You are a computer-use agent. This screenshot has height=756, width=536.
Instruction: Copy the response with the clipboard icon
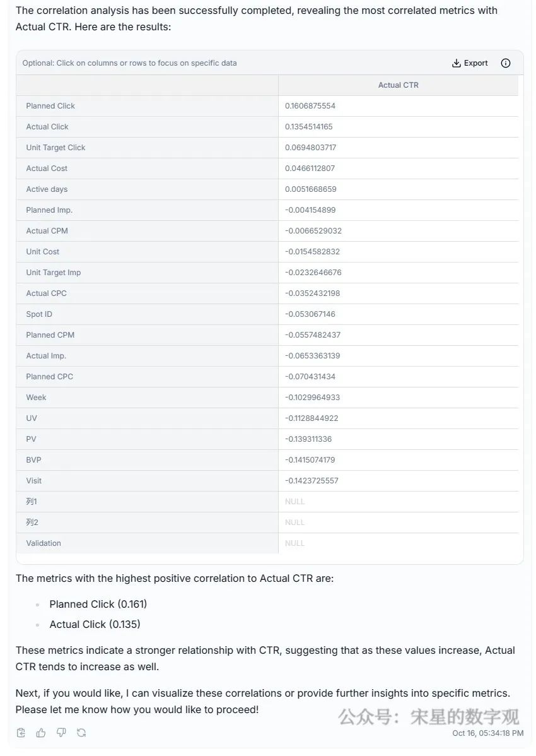[x=21, y=733]
